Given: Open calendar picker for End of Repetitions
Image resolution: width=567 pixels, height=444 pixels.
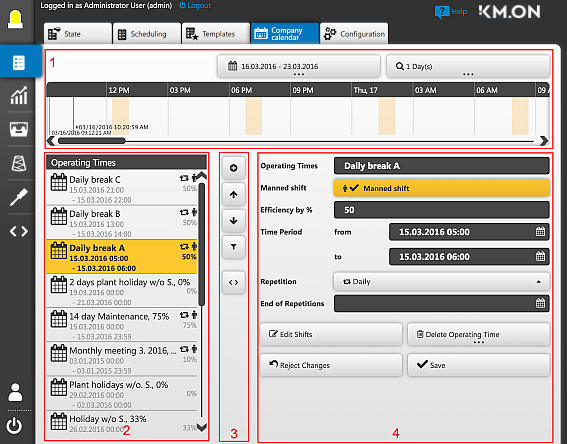Looking at the screenshot, I should click(x=540, y=303).
